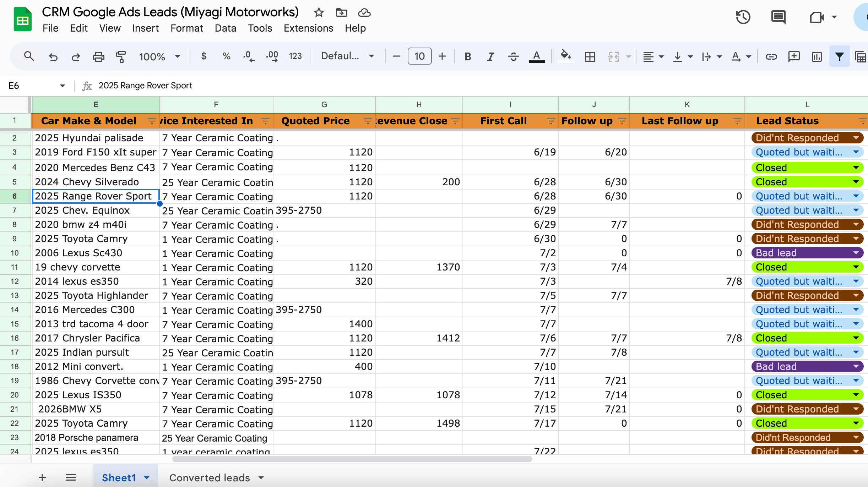The image size is (868, 487).
Task: Open the borders tool
Action: [590, 56]
